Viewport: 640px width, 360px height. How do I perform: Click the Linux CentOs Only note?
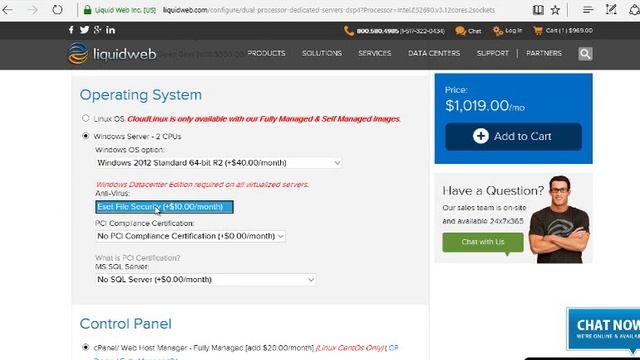pyautogui.click(x=351, y=348)
